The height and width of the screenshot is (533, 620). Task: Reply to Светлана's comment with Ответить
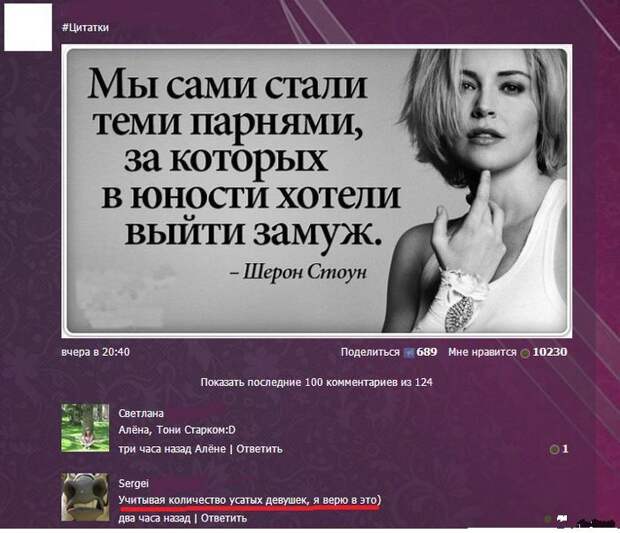(x=259, y=449)
